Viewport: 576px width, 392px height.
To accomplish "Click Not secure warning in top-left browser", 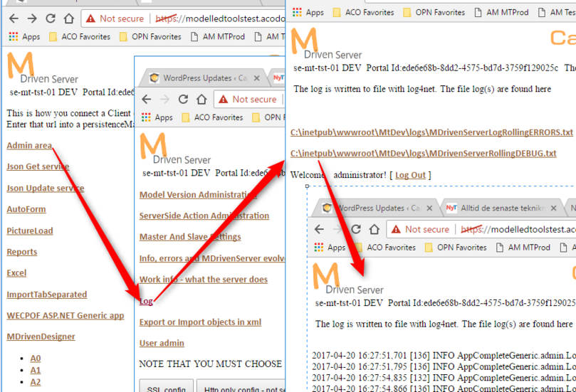I will tap(115, 18).
